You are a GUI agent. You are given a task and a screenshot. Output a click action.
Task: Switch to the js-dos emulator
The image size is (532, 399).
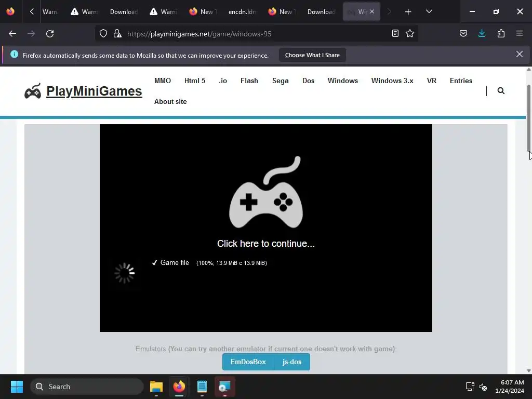tap(292, 362)
